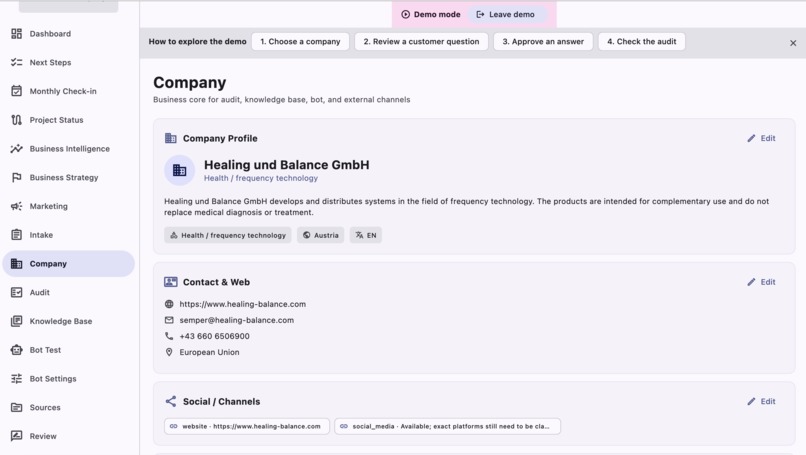Viewport: 806px width, 455px height.
Task: Go to Sources
Action: click(x=45, y=408)
